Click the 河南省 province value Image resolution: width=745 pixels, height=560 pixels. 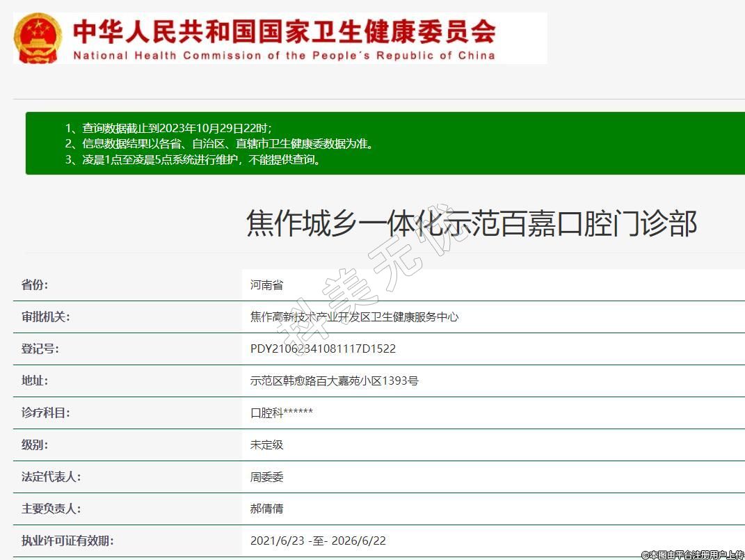(266, 285)
